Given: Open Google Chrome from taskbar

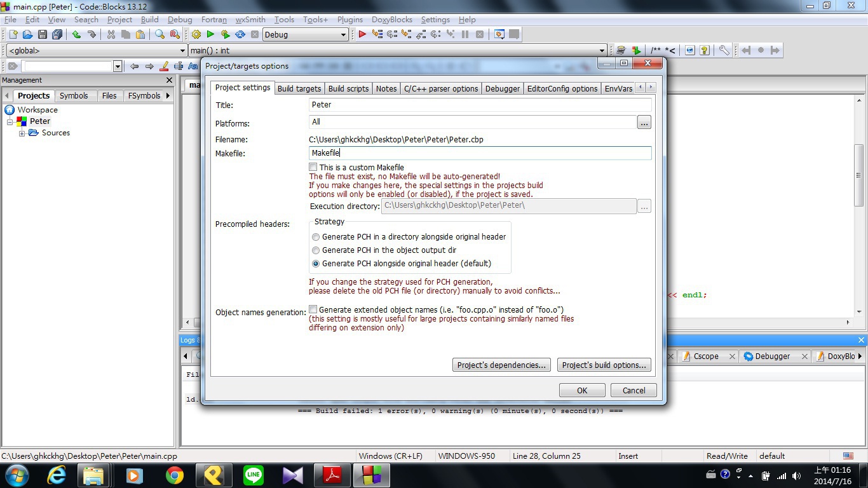Looking at the screenshot, I should click(x=174, y=475).
